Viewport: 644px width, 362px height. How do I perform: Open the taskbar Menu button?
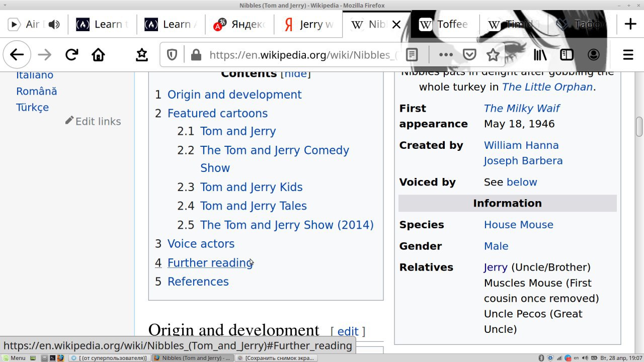coord(14,358)
